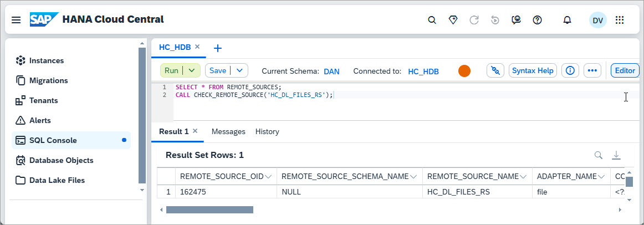
Task: Close the HC_HDB tab
Action: [197, 47]
